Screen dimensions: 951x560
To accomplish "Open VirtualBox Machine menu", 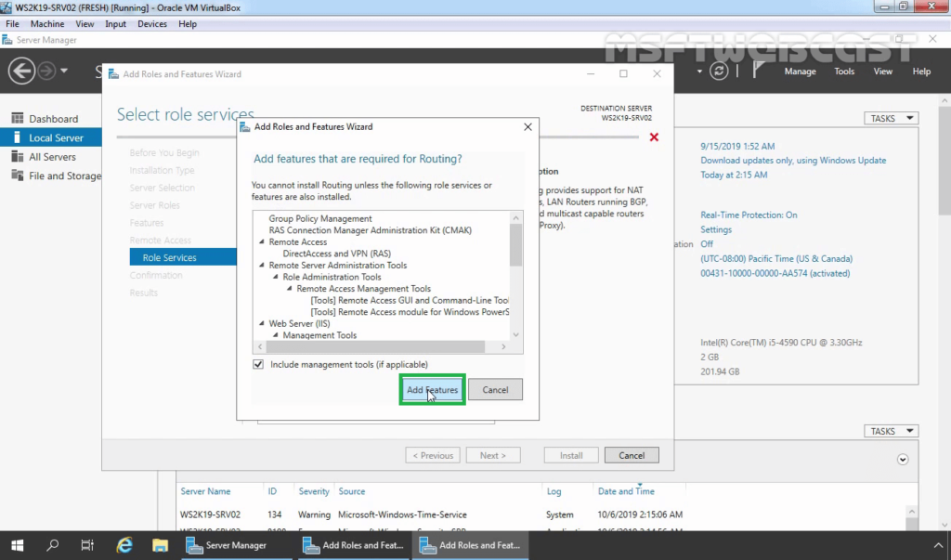I will coord(47,23).
